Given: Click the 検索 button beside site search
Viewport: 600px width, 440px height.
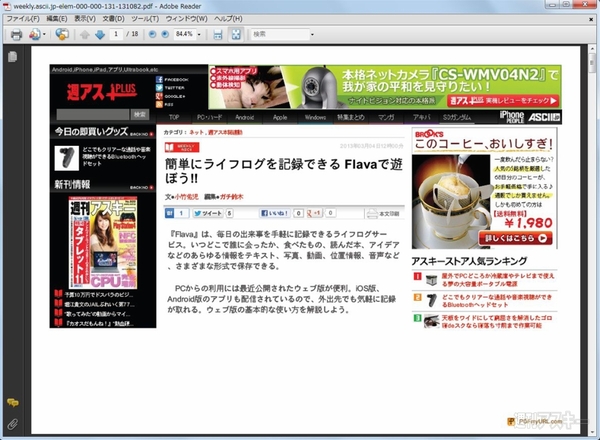Looking at the screenshot, I should click(x=140, y=114).
